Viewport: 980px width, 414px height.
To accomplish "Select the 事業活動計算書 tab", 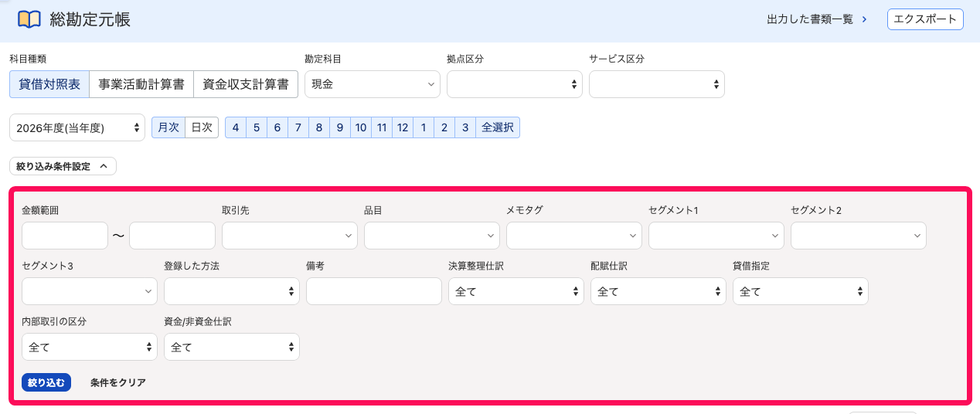I will click(141, 84).
